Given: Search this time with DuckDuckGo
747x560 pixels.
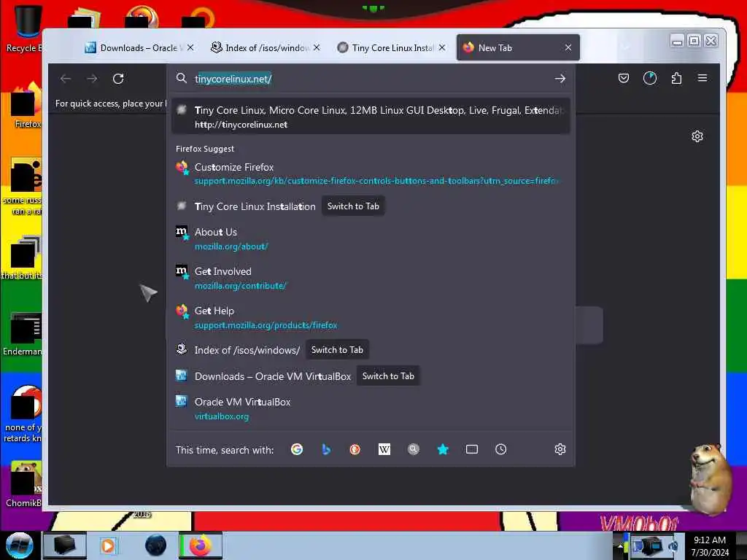Looking at the screenshot, I should point(355,449).
